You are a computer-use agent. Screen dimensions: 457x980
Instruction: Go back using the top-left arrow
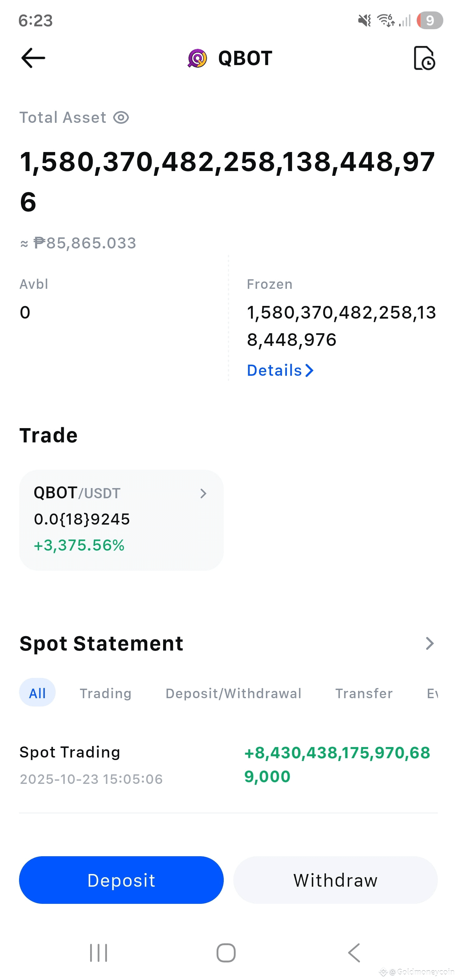(33, 58)
